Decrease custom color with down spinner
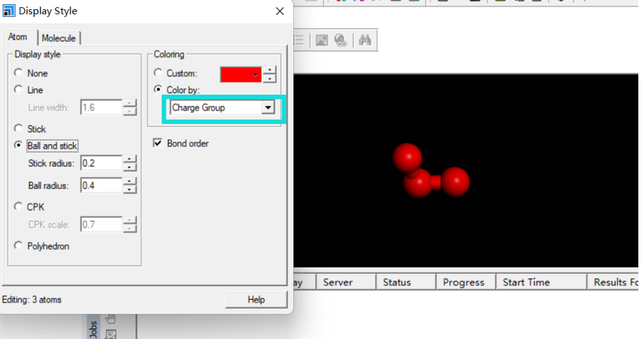Image resolution: width=644 pixels, height=339 pixels. point(269,79)
